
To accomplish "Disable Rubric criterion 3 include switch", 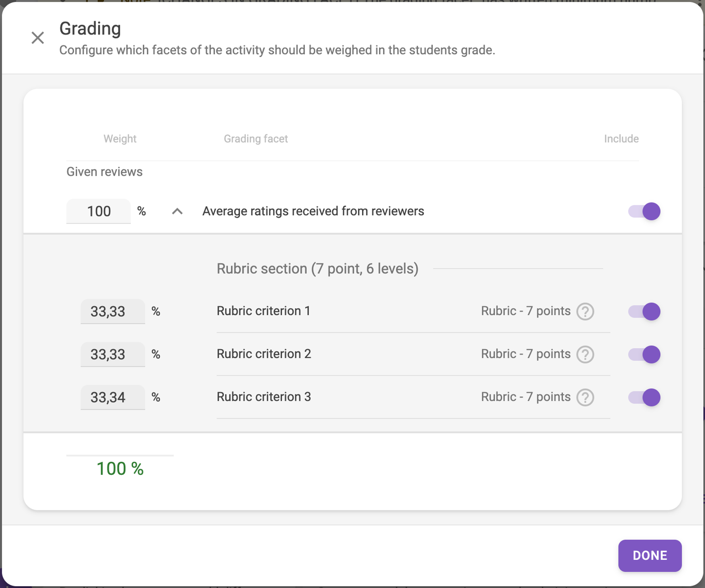I will 644,397.
